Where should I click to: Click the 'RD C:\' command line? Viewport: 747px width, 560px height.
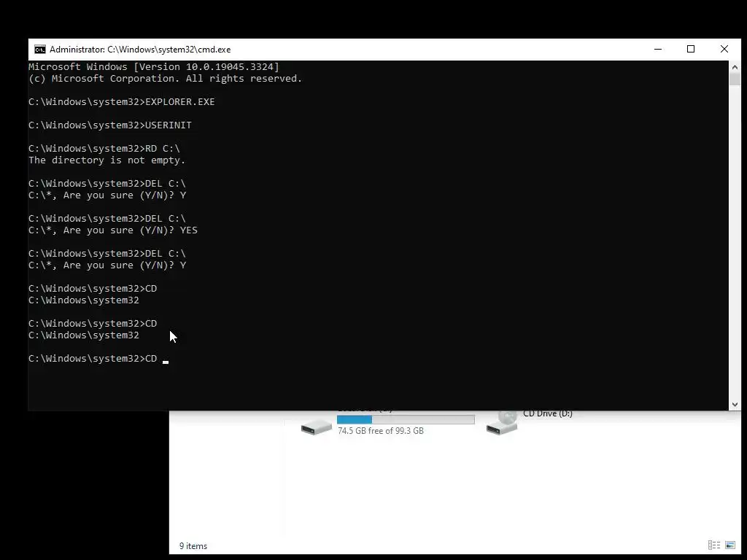104,149
